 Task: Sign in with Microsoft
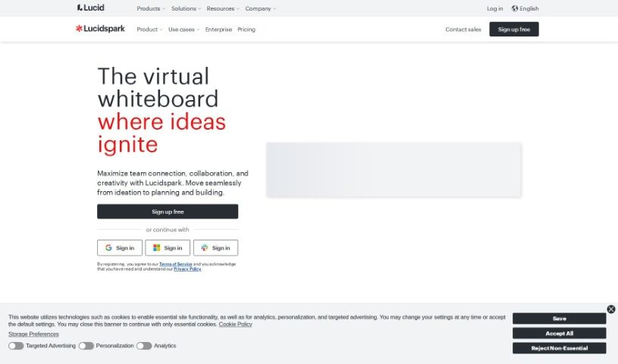(x=168, y=248)
